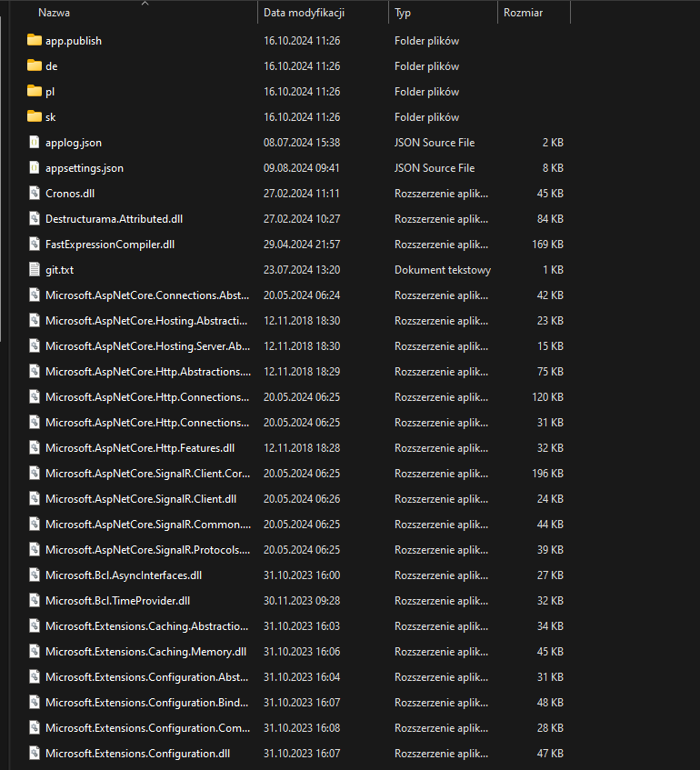The height and width of the screenshot is (770, 700).
Task: Select the Cronos.dll file name
Action: pyautogui.click(x=70, y=194)
